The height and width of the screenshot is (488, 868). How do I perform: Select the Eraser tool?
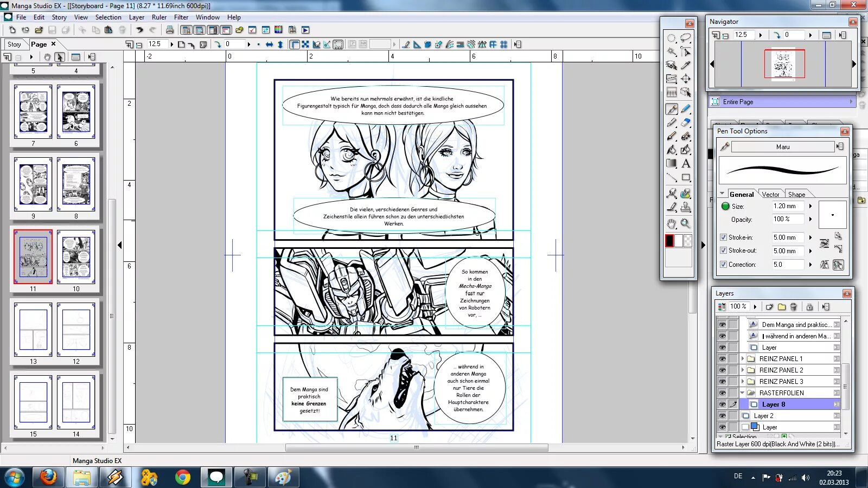pos(686,123)
